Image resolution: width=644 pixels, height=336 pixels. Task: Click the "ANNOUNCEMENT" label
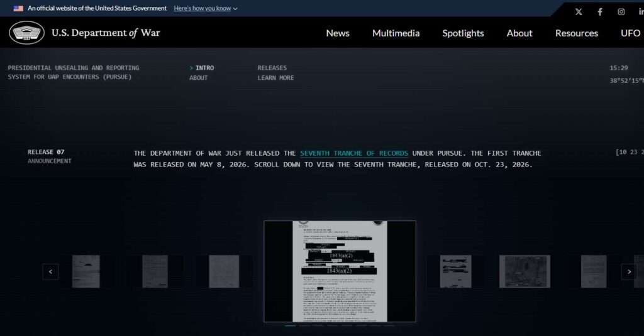coord(50,161)
